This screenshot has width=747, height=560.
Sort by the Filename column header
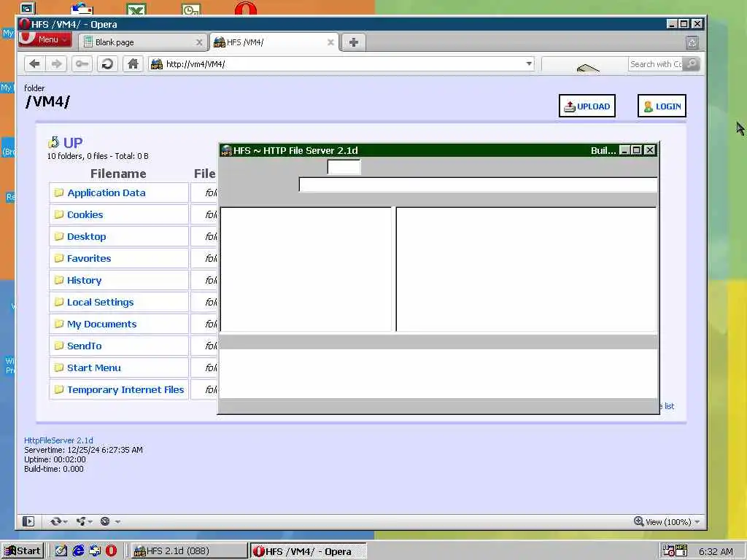[118, 174]
